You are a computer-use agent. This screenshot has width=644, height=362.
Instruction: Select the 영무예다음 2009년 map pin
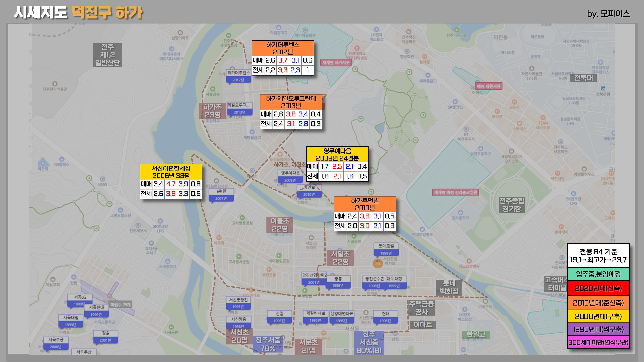coord(290,176)
